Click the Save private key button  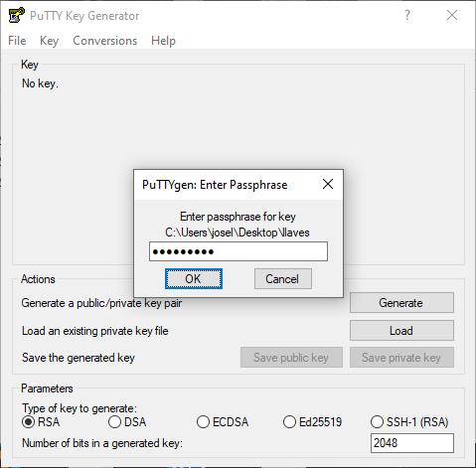click(401, 358)
